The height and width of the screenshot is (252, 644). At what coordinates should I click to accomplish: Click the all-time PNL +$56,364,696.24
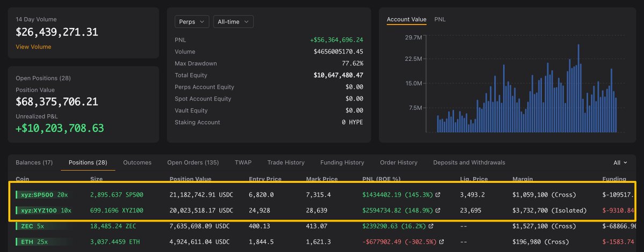pyautogui.click(x=336, y=40)
